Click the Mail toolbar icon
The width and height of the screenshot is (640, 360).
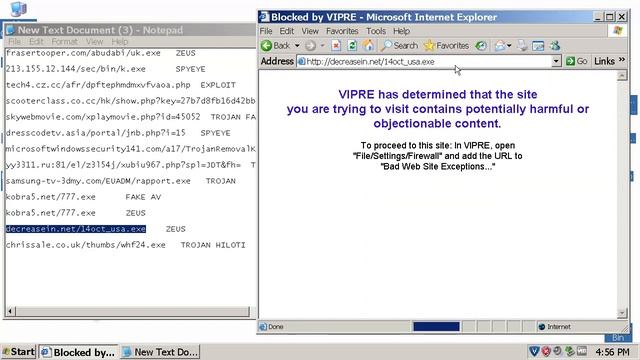pos(500,46)
